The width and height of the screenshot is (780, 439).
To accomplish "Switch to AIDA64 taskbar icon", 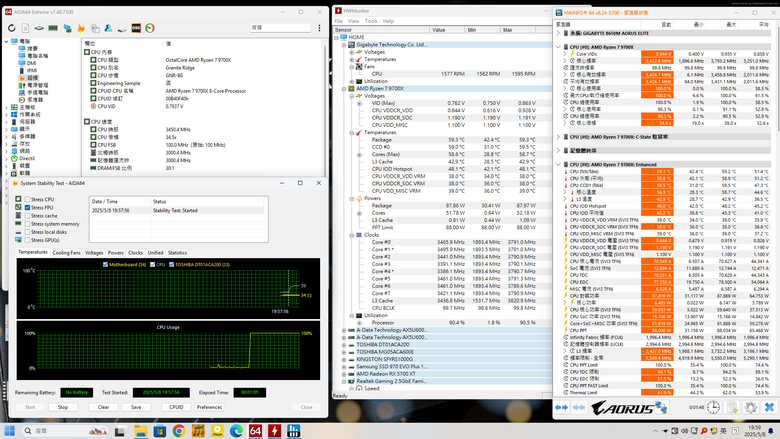I will point(255,431).
